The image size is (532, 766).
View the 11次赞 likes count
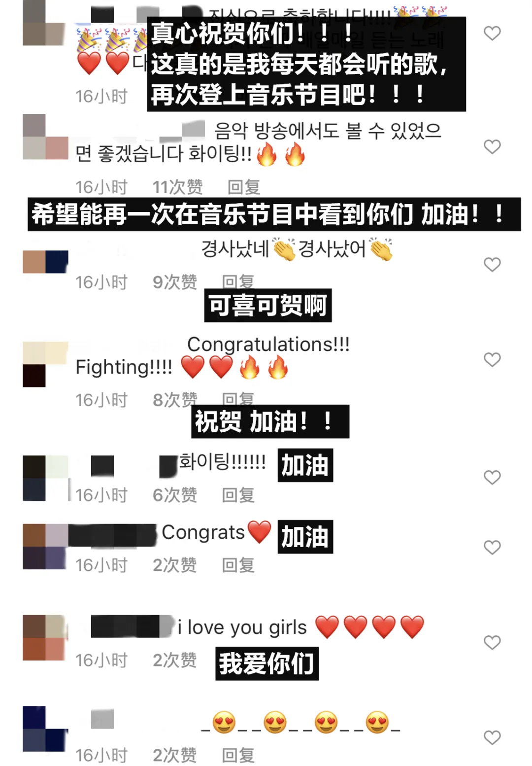(x=177, y=187)
